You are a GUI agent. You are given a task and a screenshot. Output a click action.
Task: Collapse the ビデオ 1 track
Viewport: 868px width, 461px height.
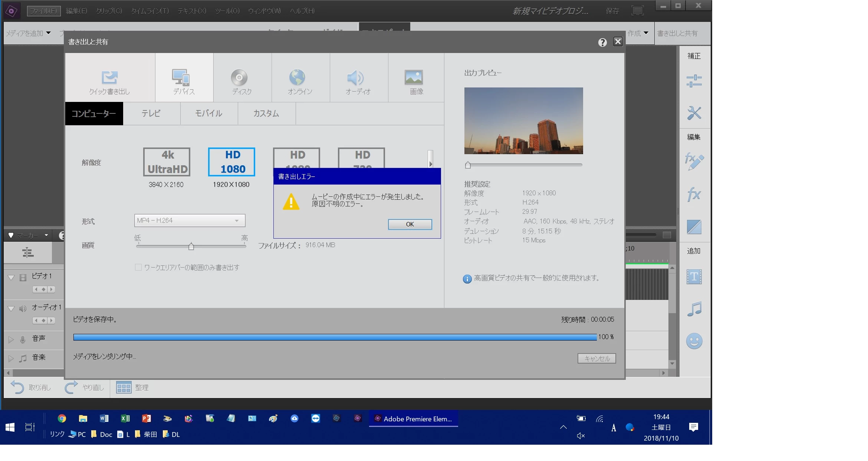[x=11, y=277]
